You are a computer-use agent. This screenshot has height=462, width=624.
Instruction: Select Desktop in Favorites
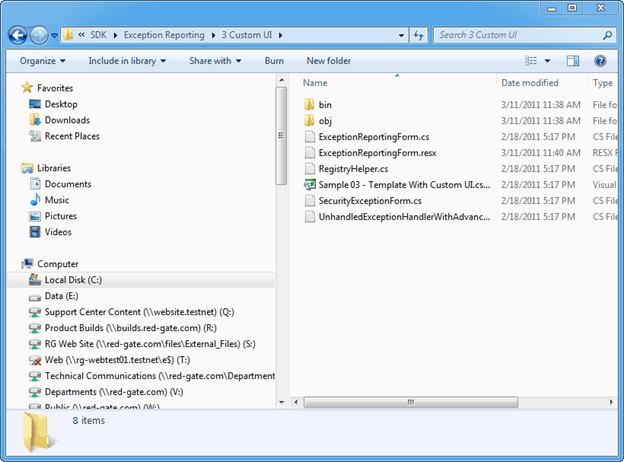[x=61, y=104]
